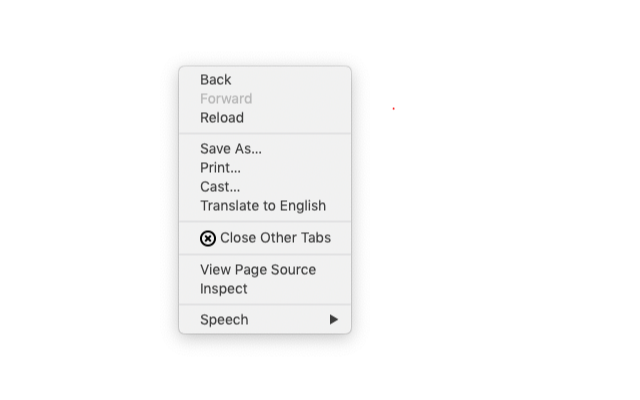Click Translate to English

265,206
